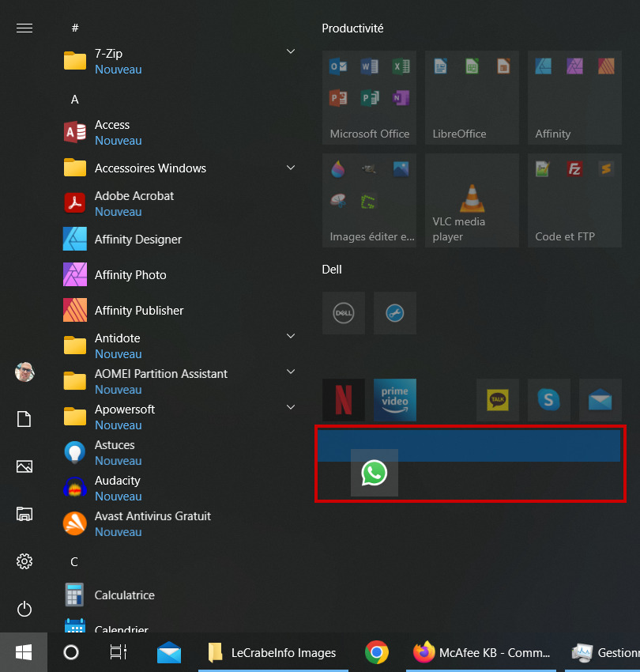Open Pictures from Start sidebar
The width and height of the screenshot is (640, 672).
[x=24, y=466]
